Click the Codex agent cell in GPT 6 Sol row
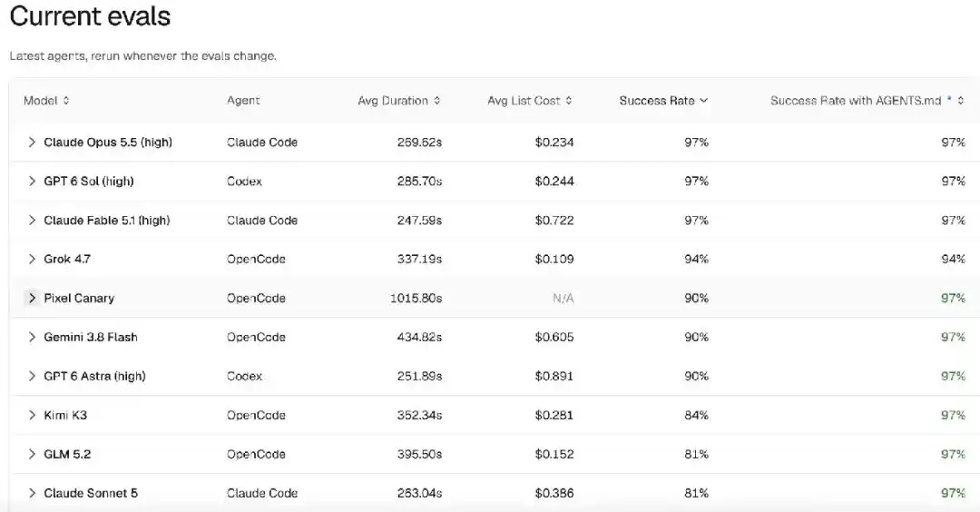Screen dimensions: 980x512 click(244, 182)
